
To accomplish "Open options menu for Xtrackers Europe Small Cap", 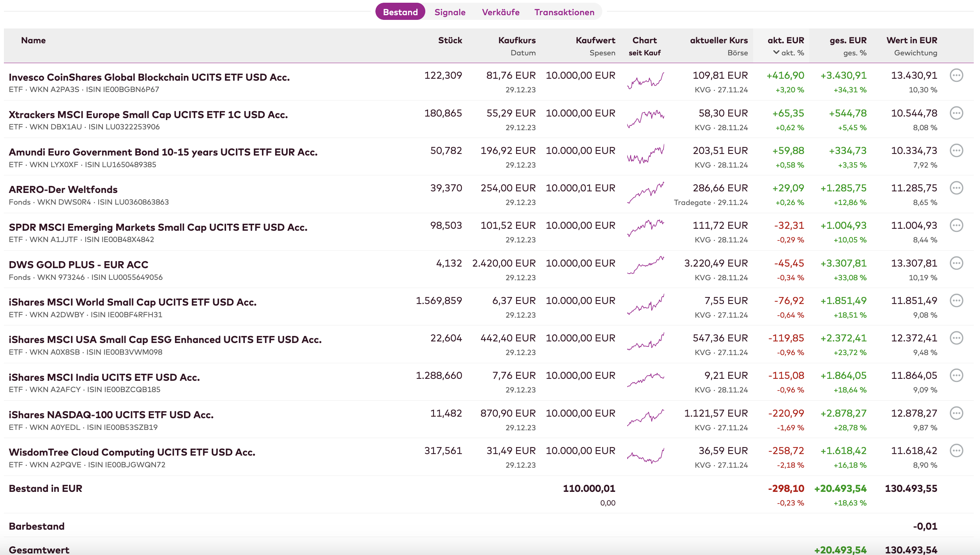I will coord(956,113).
